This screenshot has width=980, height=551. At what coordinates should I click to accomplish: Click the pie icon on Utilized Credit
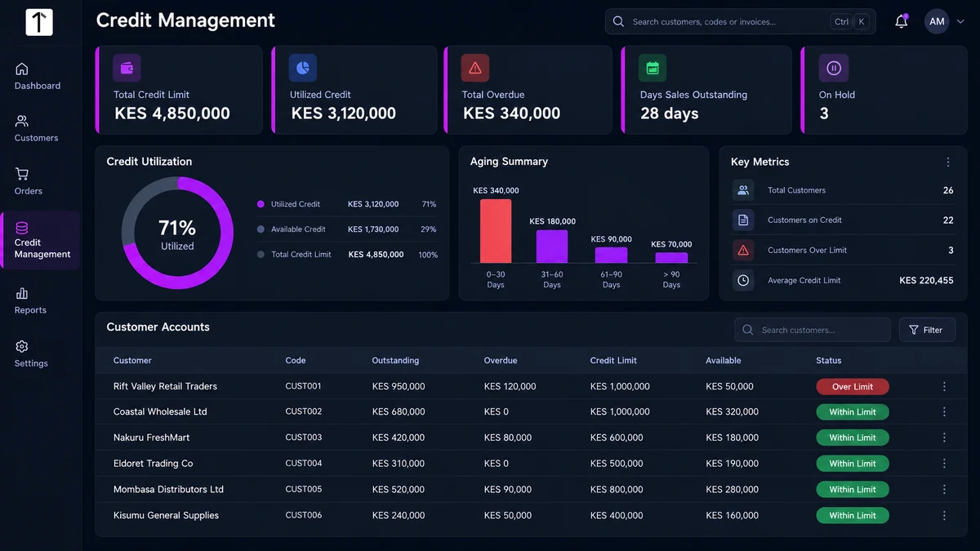point(303,68)
